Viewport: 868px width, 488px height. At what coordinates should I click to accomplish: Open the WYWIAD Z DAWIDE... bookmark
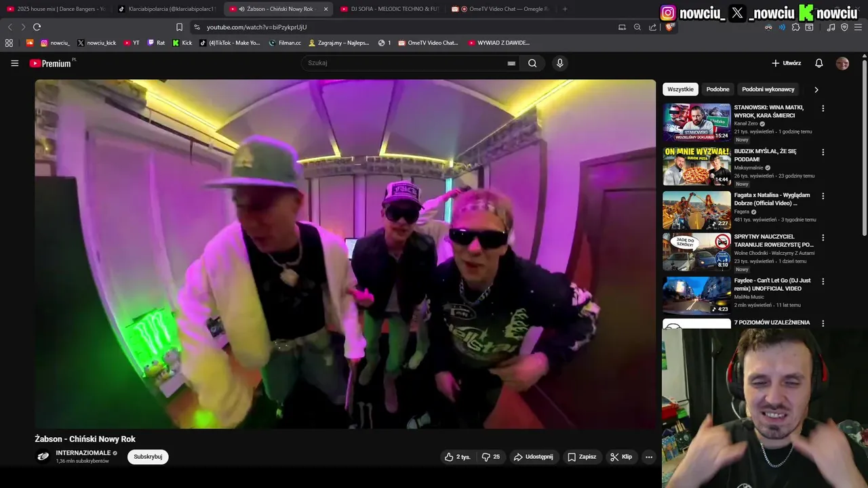coord(498,43)
